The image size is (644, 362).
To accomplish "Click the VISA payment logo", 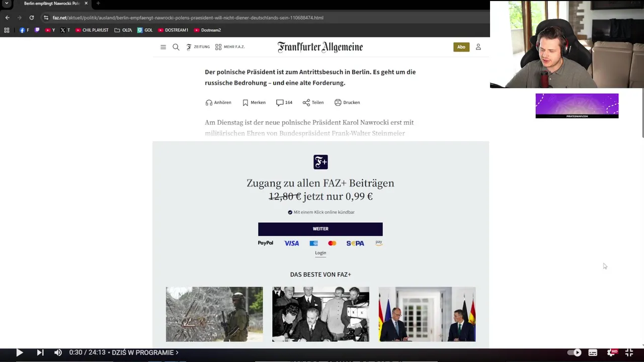I will pyautogui.click(x=292, y=243).
